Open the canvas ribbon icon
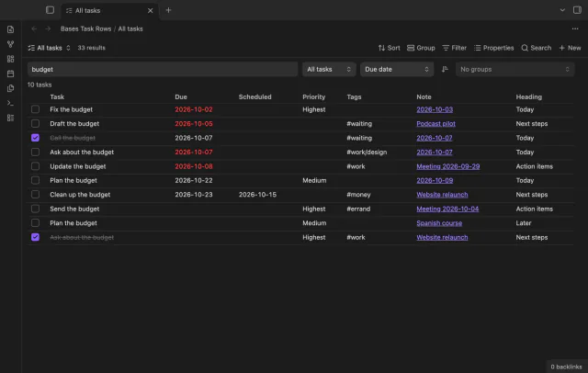Viewport: 588px width, 373px height. [10, 59]
